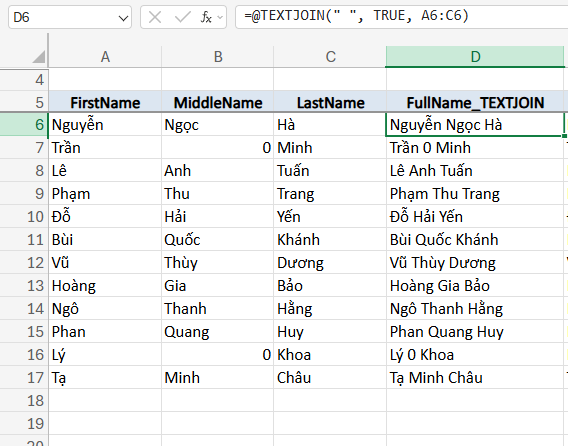Select row 13 header

click(x=24, y=286)
